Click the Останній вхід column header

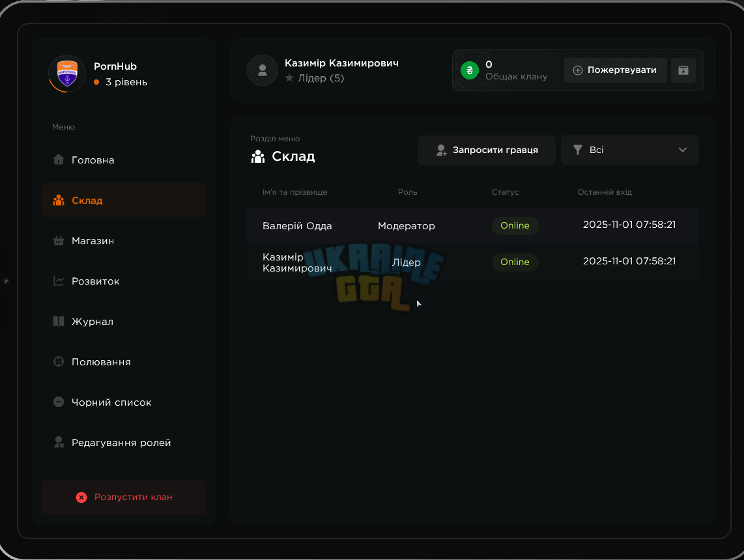pyautogui.click(x=605, y=192)
